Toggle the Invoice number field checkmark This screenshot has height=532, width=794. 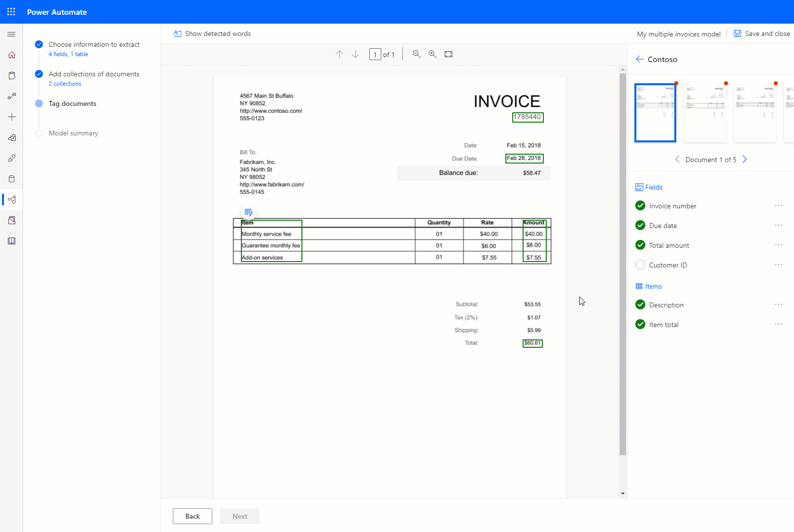640,205
